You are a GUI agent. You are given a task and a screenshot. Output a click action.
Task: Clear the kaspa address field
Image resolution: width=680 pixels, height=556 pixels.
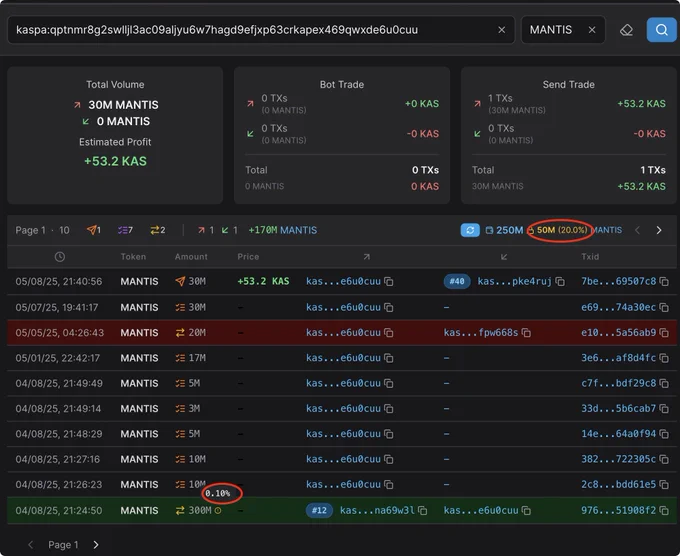click(x=502, y=30)
